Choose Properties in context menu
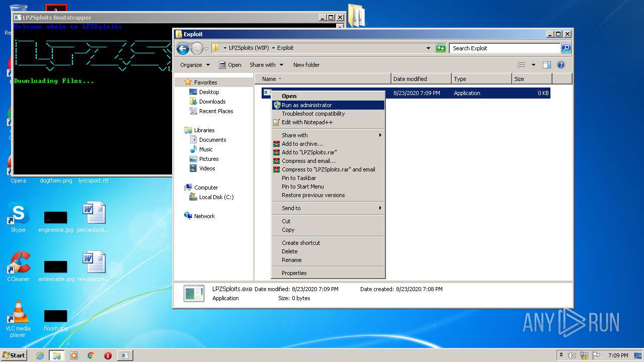644x362 pixels. 328,273
